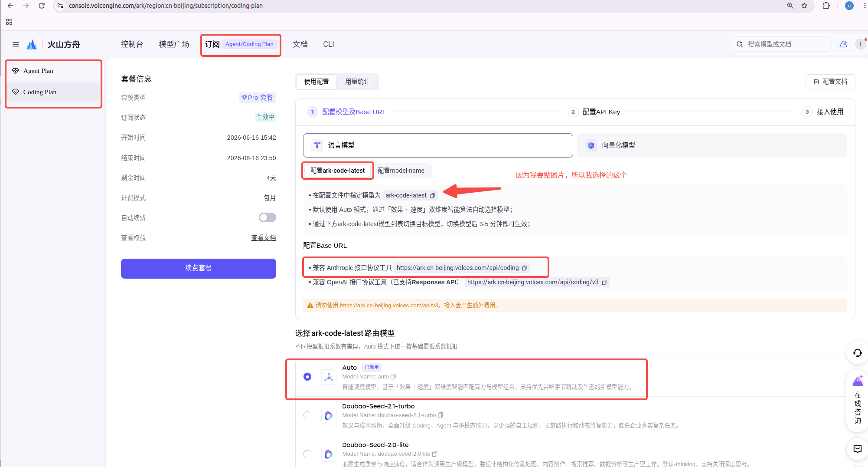868x467 pixels.
Task: Open the browser extensions puzzle icon
Action: (x=826, y=6)
